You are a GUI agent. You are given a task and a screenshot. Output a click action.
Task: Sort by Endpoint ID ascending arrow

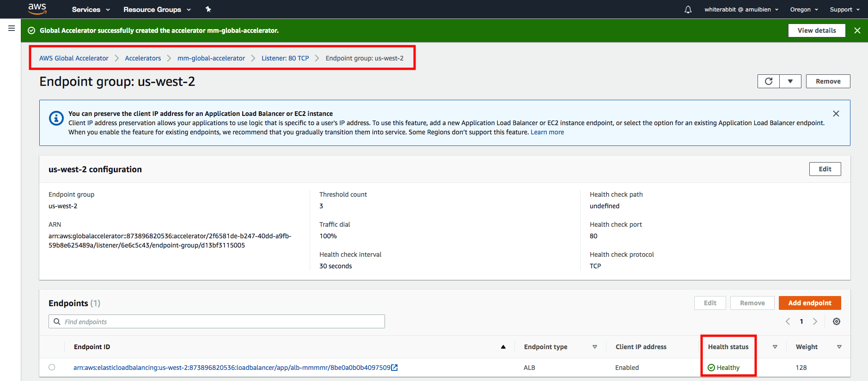pos(503,347)
